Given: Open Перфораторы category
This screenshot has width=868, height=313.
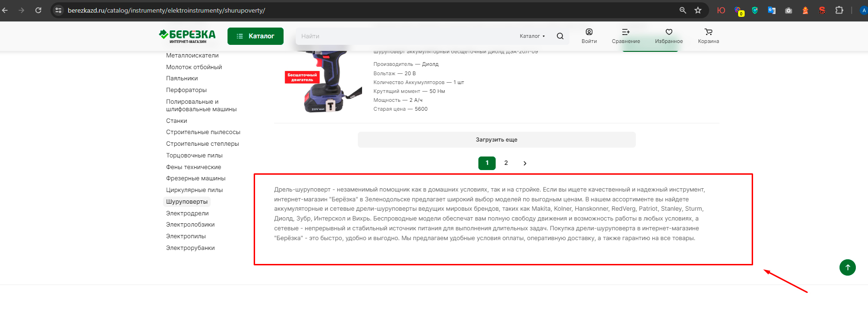Looking at the screenshot, I should tap(186, 90).
